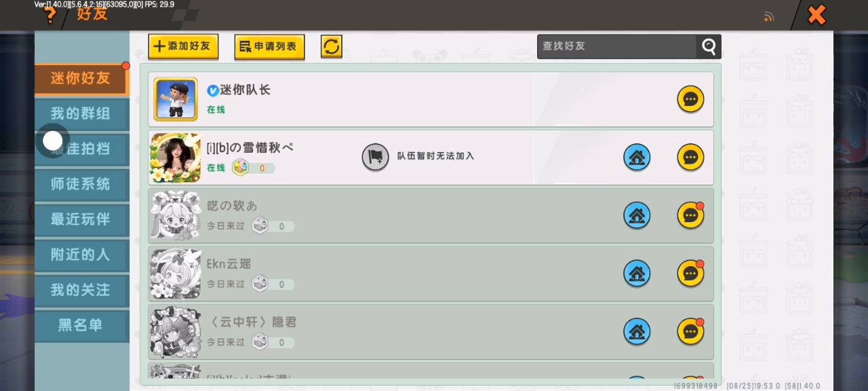This screenshot has height=391, width=868.
Task: Select the 附近的人 tab
Action: tap(81, 255)
